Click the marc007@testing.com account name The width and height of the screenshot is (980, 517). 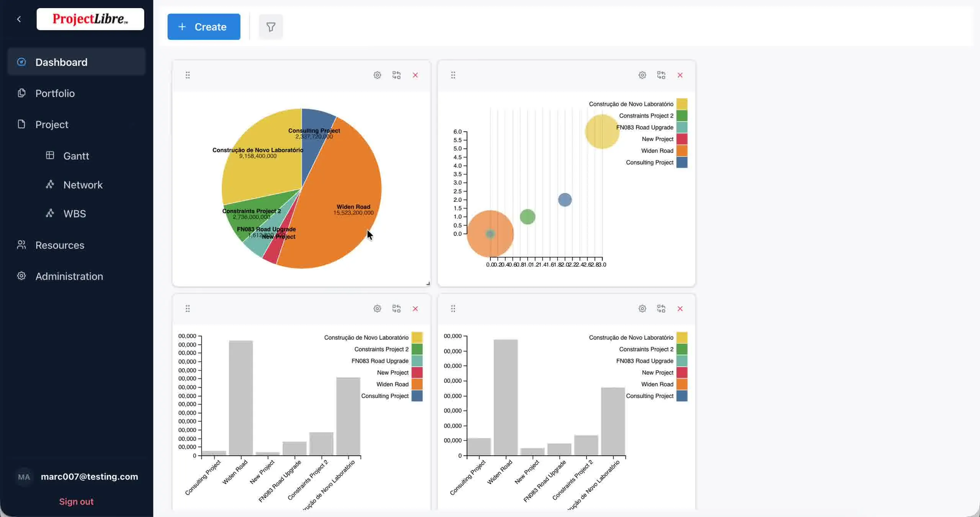pos(89,476)
